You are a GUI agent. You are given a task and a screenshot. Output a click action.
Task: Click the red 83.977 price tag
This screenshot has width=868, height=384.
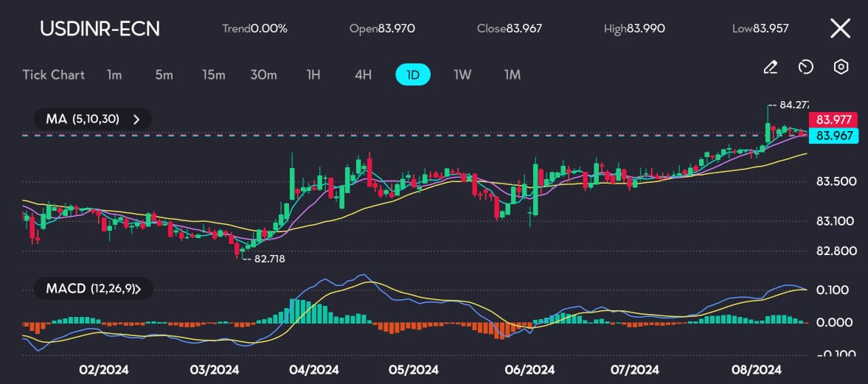[833, 119]
